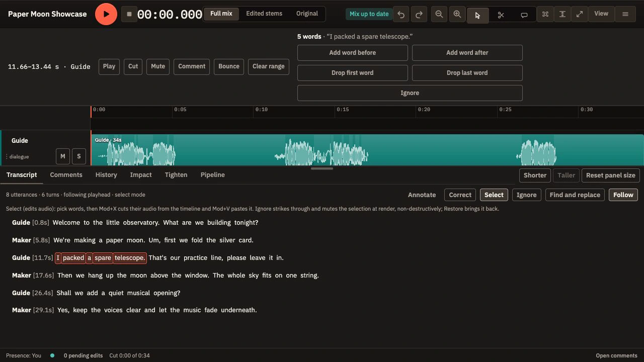The height and width of the screenshot is (362, 644).
Task: Click the Clear range button
Action: 269,66
